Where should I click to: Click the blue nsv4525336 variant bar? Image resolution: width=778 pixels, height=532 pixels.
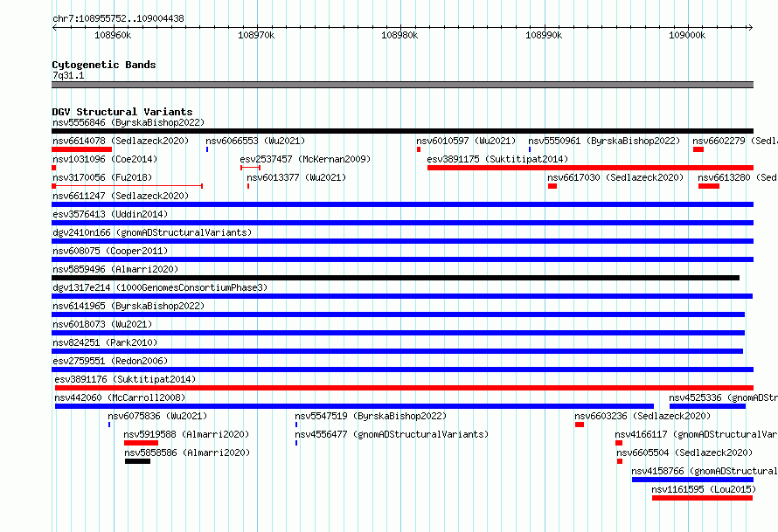coord(707,406)
